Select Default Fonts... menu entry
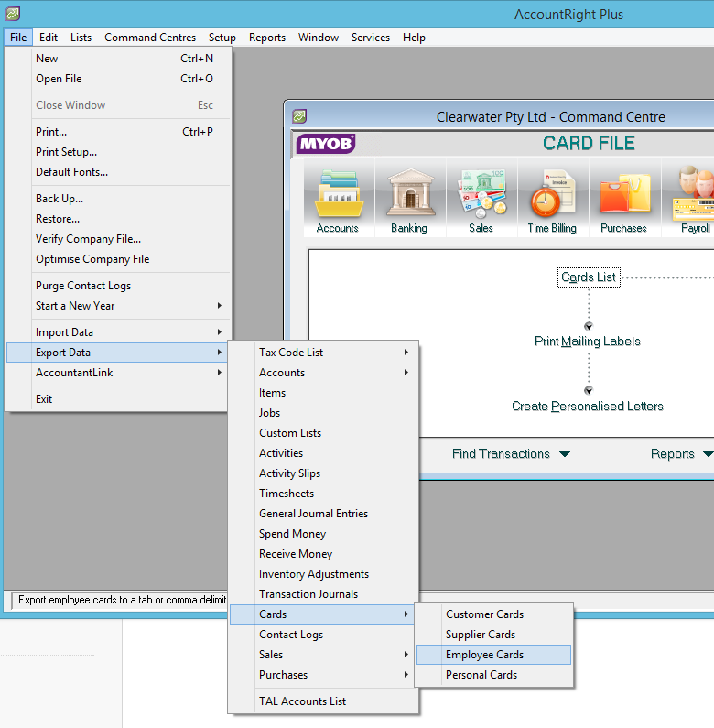Screen dimensions: 714x728 click(118, 172)
